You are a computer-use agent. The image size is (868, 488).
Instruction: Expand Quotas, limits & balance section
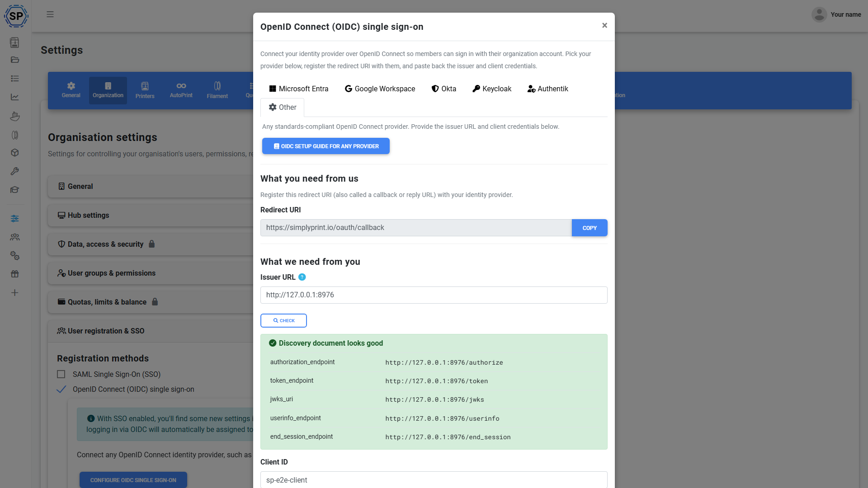[150, 302]
